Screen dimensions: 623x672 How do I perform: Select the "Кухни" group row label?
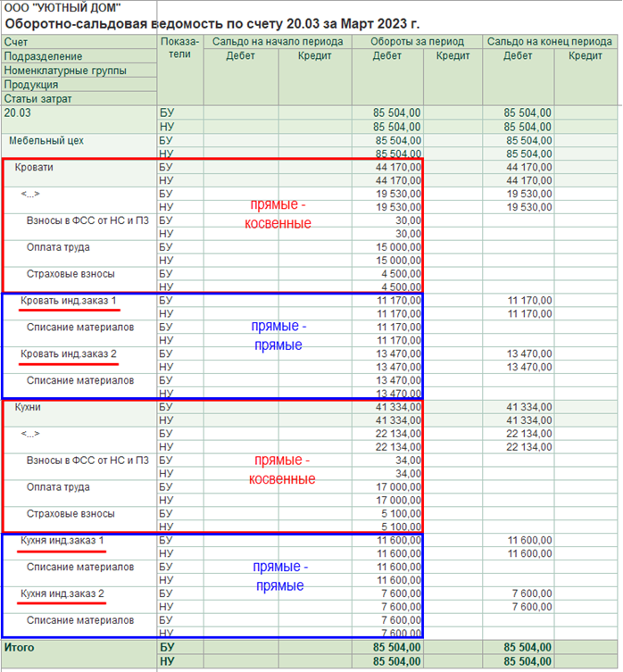(x=28, y=407)
